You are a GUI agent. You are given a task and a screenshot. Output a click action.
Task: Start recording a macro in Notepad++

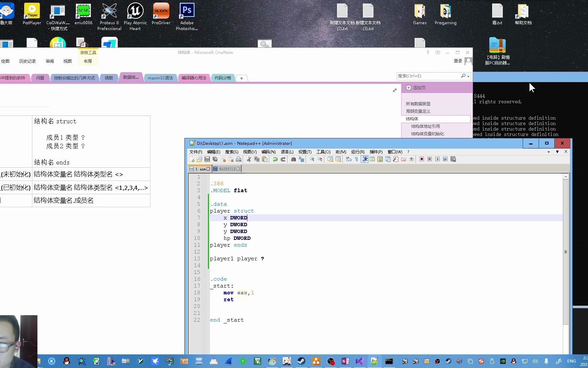coord(422,159)
